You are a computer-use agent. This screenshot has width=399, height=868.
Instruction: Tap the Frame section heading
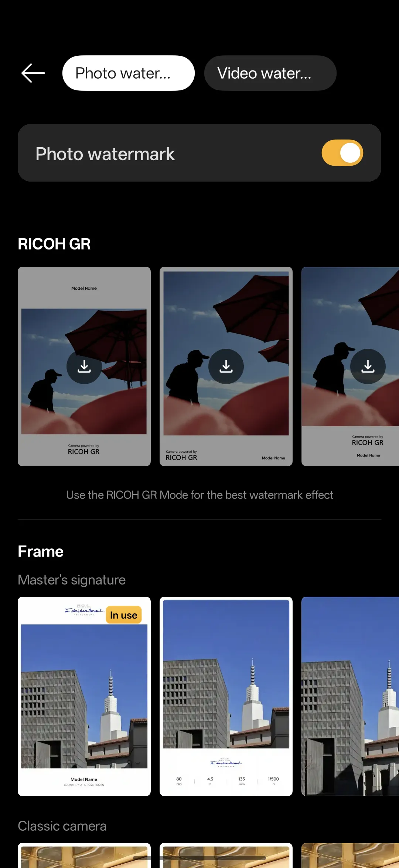[41, 552]
